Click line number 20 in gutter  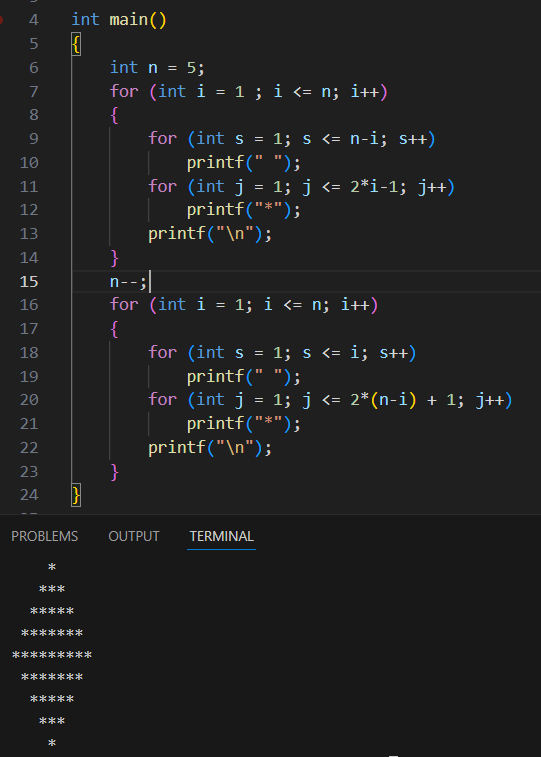[29, 400]
